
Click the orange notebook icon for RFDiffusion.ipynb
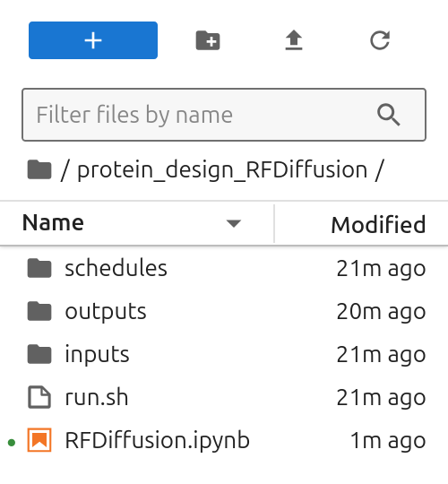point(39,440)
